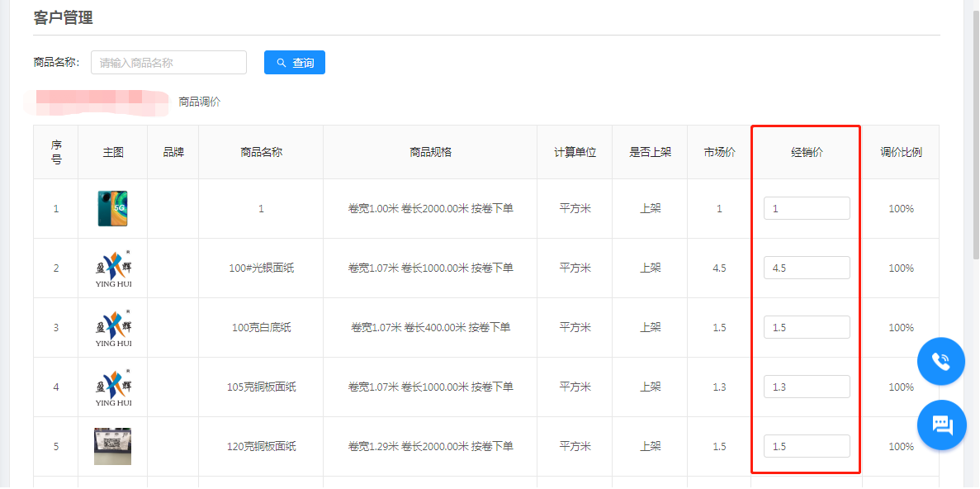Edit the 经销价 field for 120克铜板面纸
This screenshot has width=980, height=489.
pyautogui.click(x=807, y=447)
